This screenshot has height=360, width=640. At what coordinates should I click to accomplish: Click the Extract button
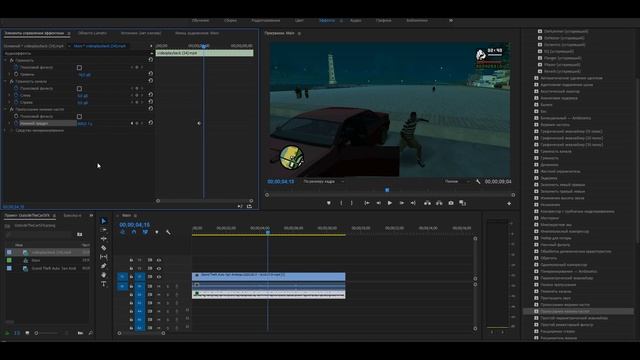439,203
